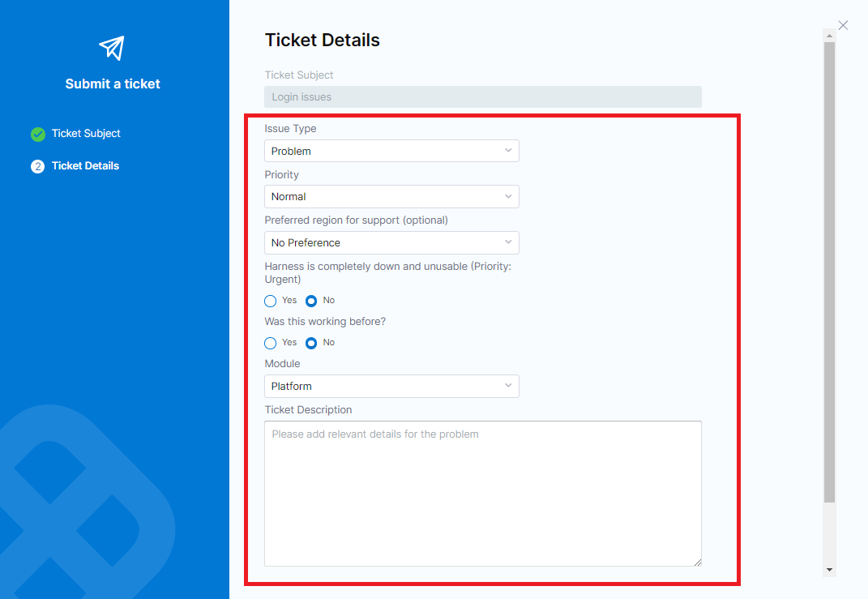Click the Ticket Subject field
868x599 pixels.
482,97
